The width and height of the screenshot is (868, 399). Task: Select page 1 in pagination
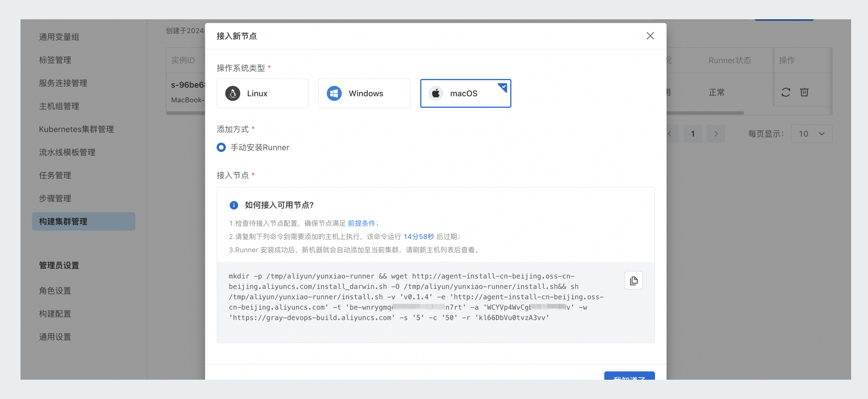point(693,134)
